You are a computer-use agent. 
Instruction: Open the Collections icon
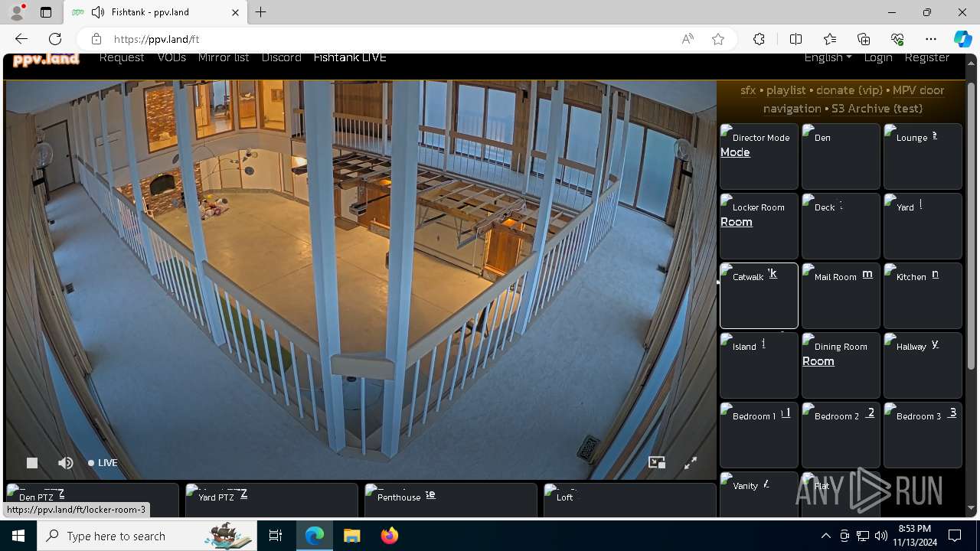pyautogui.click(x=864, y=39)
